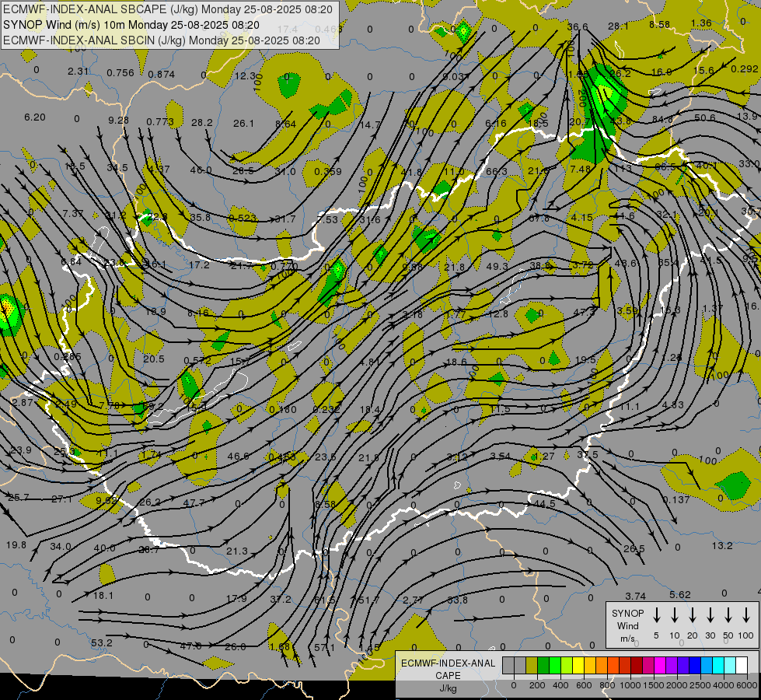Click the '600' tick label on CAPE scale
The image size is (761, 700).
584,685
